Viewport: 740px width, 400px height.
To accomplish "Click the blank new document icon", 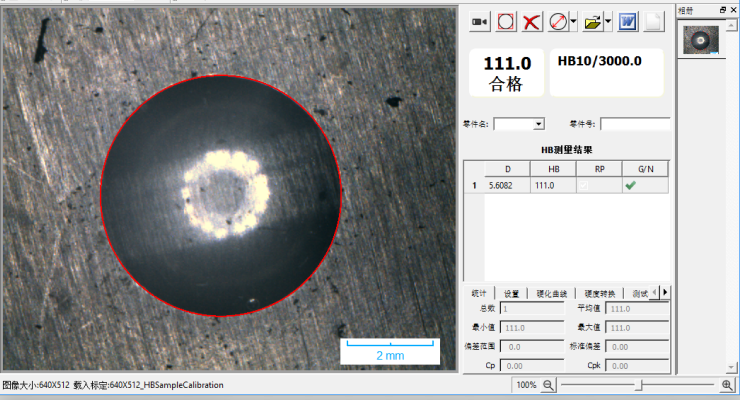I will [x=652, y=21].
